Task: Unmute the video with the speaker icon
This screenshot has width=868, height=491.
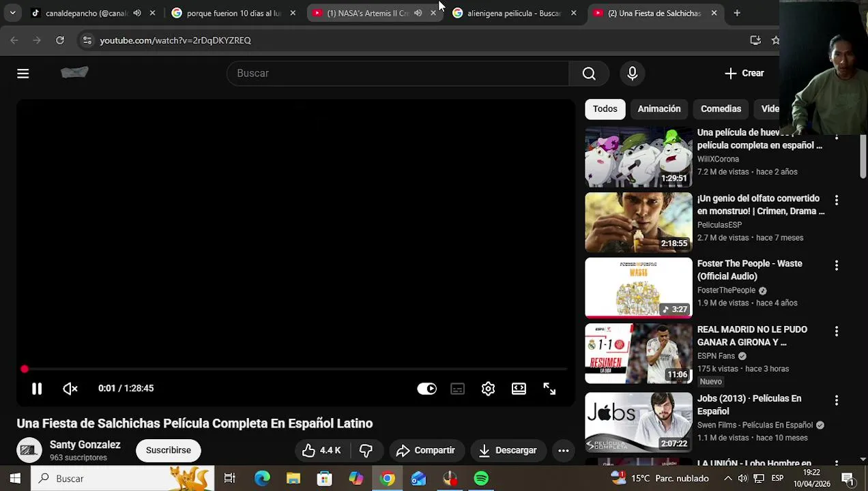Action: tap(70, 388)
